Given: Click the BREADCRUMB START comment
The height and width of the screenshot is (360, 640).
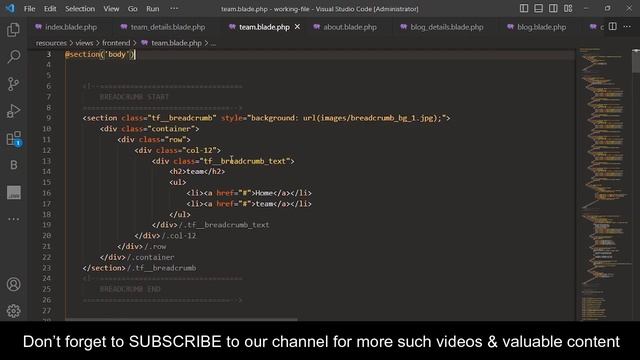Looking at the screenshot, I should coord(134,97).
